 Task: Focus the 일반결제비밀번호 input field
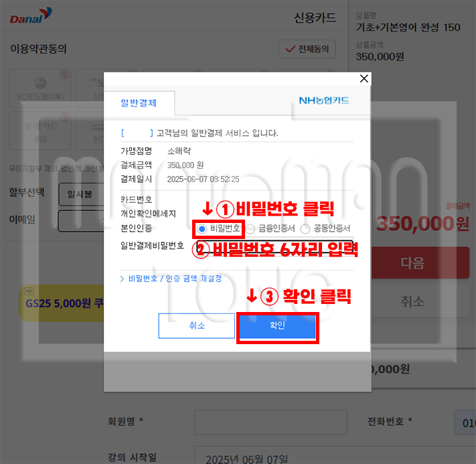pyautogui.click(x=274, y=248)
